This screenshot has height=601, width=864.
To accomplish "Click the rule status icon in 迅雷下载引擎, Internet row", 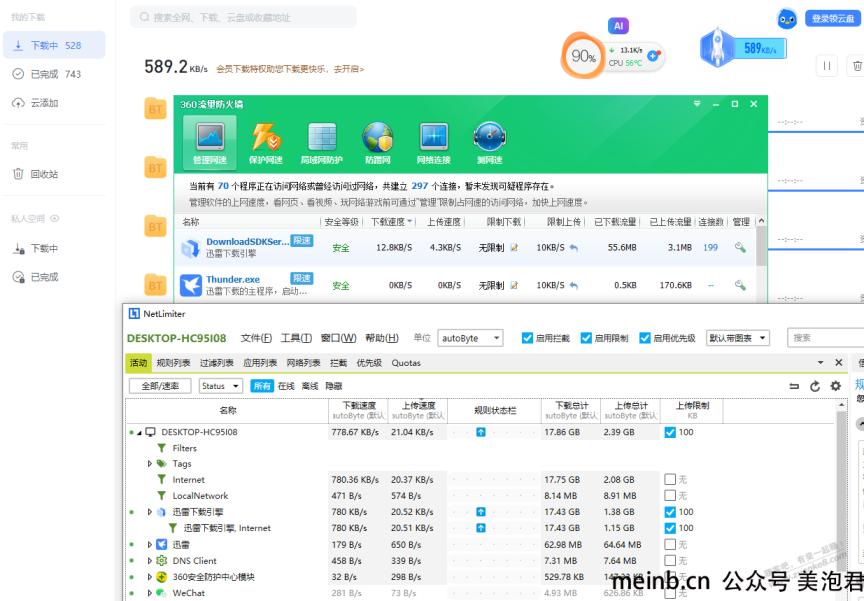I will click(x=481, y=528).
